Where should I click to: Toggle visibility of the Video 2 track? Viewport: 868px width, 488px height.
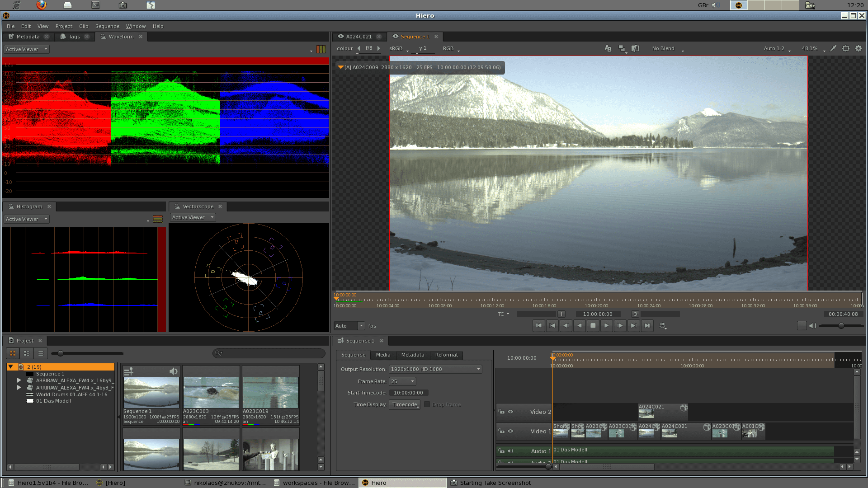tap(510, 412)
